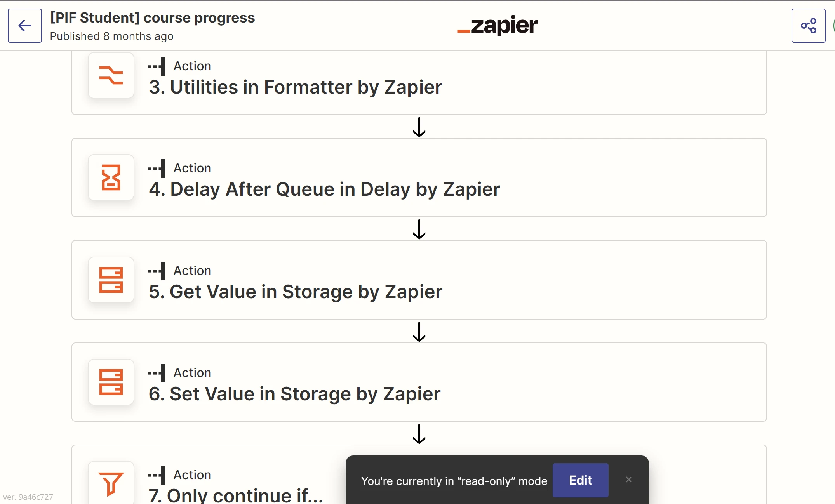The image size is (835, 504).
Task: Select the Get Value storage icon
Action: (x=111, y=280)
